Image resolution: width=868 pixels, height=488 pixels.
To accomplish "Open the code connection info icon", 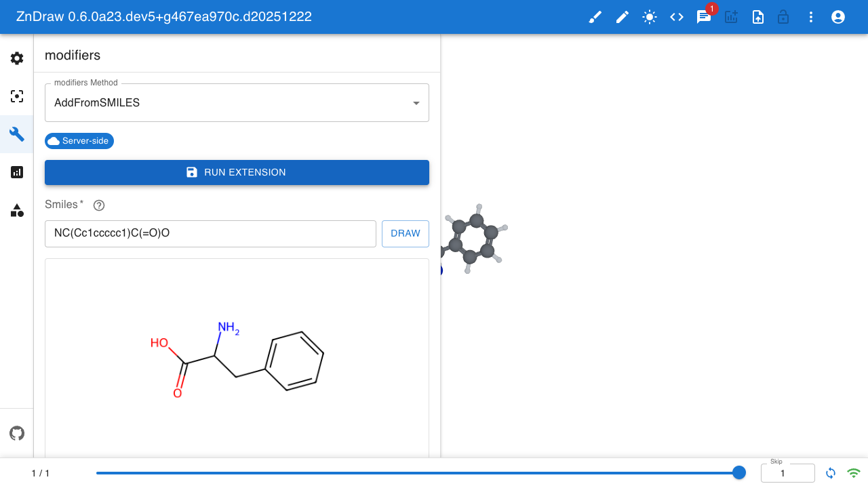I will pos(677,17).
